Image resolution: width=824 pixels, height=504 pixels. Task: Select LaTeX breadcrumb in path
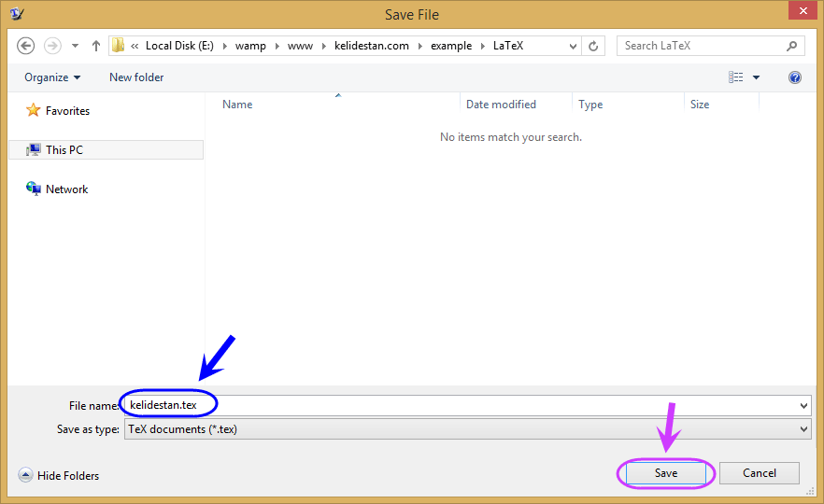pos(508,46)
